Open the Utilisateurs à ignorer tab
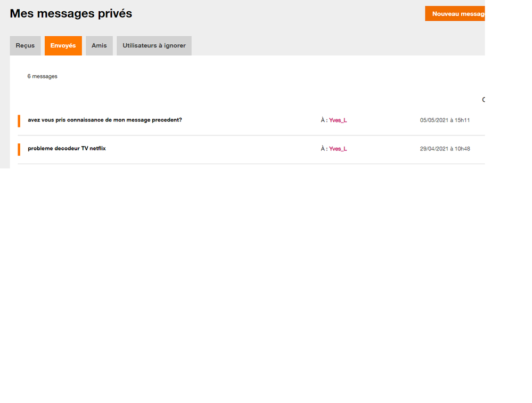The image size is (532, 403). 154,46
